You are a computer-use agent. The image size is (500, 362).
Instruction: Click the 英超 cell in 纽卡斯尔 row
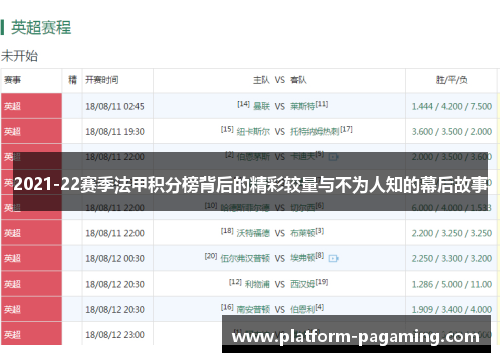31,131
